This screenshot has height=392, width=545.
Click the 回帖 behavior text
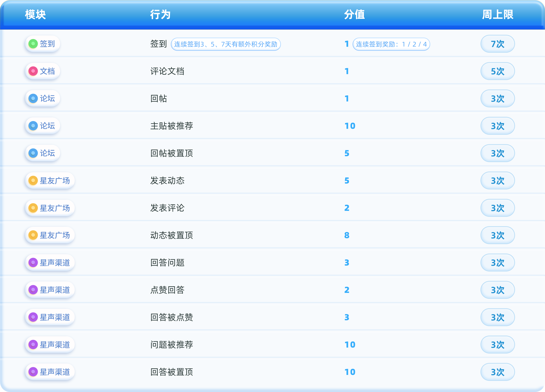159,99
